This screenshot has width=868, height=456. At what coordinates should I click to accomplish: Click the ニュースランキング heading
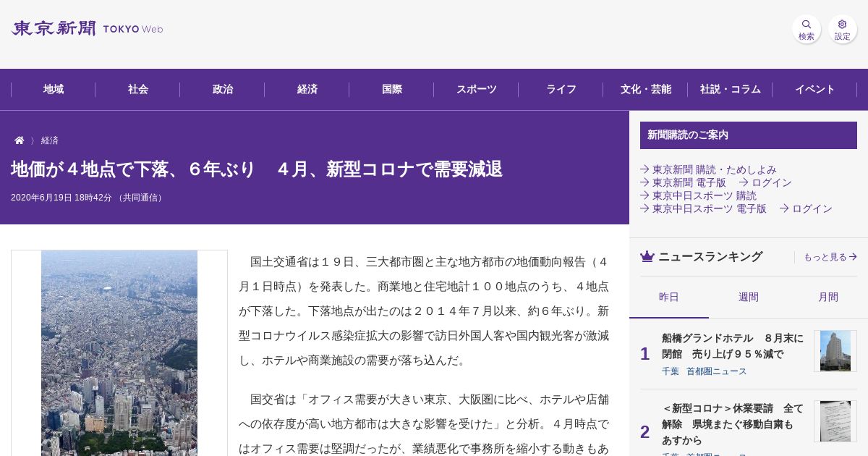click(x=710, y=256)
